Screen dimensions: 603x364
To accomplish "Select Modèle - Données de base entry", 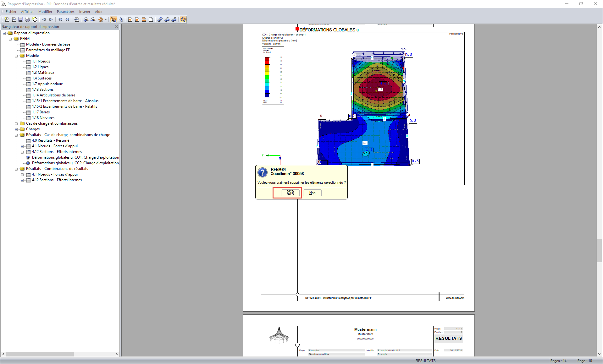I will click(x=48, y=44).
